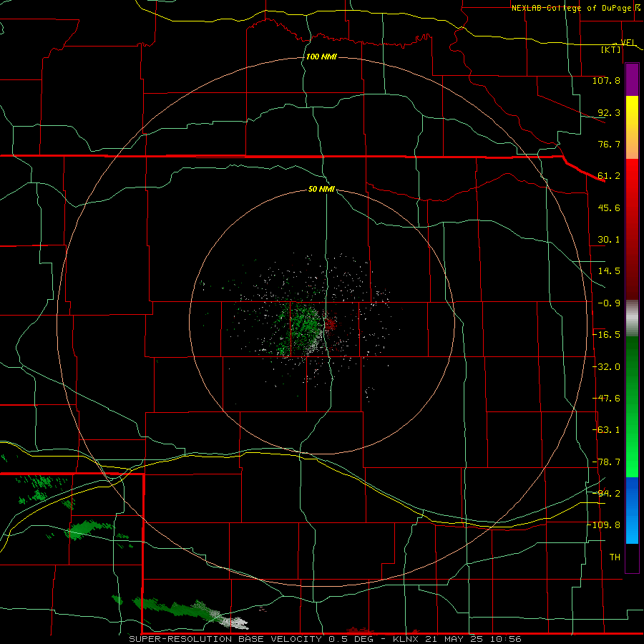Click the -78.7 legend value
The width and height of the screenshot is (644, 644).
click(x=606, y=462)
